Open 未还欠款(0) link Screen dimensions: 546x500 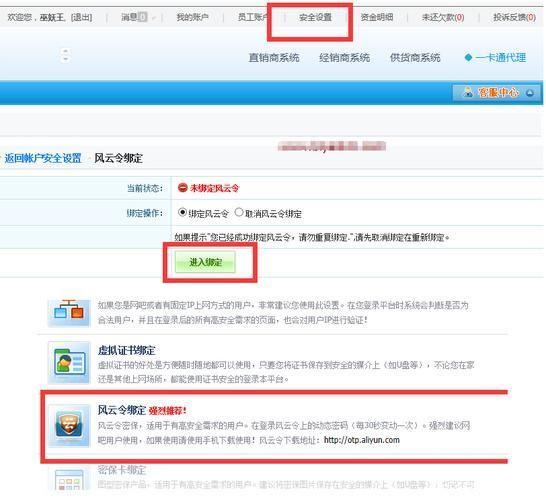(x=443, y=17)
